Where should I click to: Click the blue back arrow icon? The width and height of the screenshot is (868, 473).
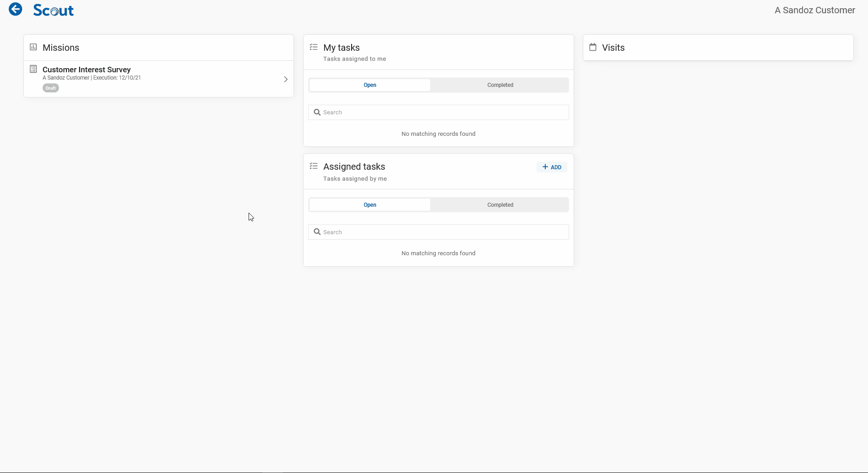pos(16,9)
